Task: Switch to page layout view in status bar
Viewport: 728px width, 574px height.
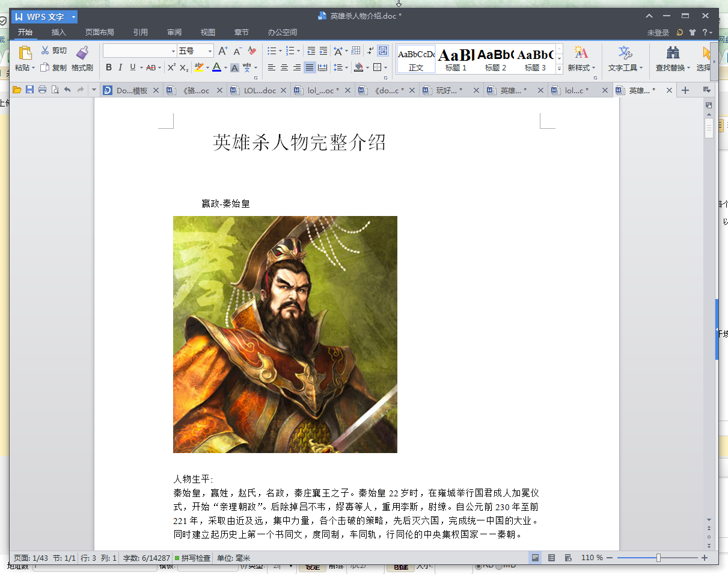Action: tap(534, 558)
